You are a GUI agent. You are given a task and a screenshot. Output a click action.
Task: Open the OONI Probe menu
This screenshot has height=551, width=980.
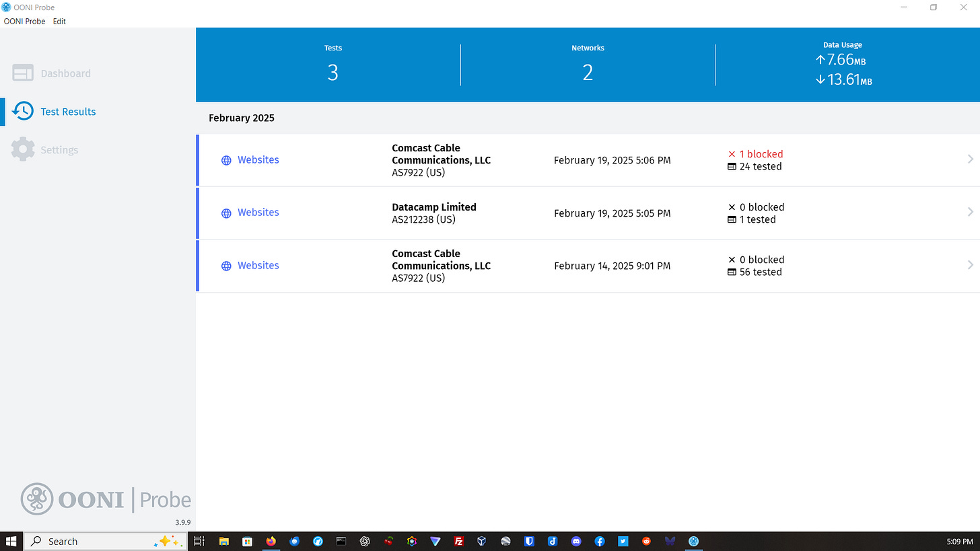pyautogui.click(x=24, y=21)
